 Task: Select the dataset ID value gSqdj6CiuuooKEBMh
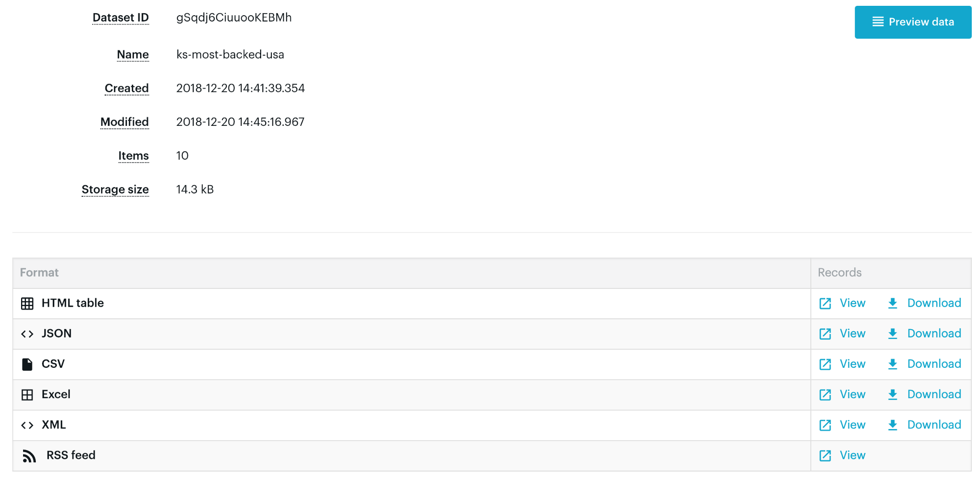234,18
